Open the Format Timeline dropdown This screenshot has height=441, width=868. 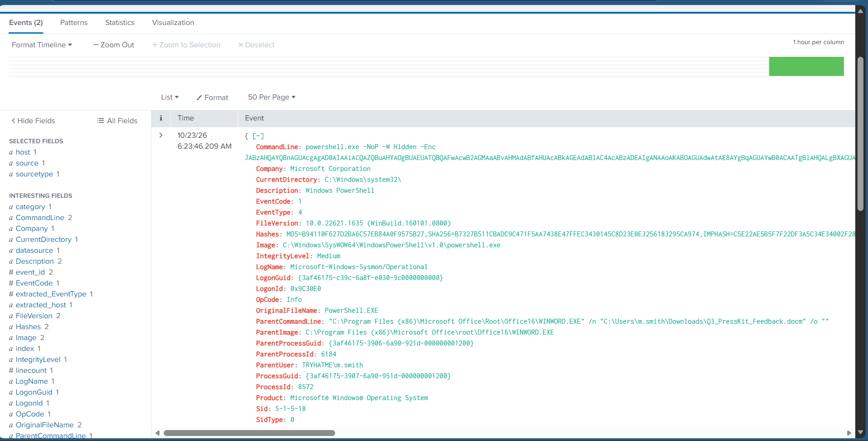point(42,45)
